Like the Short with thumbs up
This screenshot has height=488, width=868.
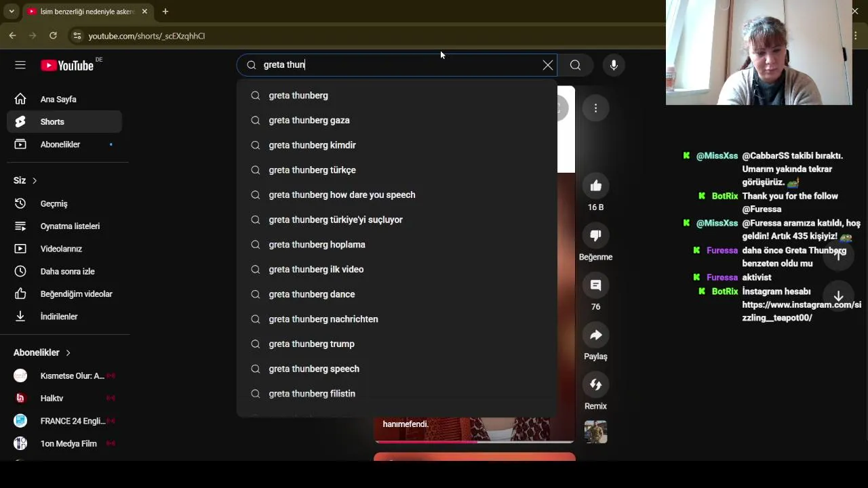point(595,186)
